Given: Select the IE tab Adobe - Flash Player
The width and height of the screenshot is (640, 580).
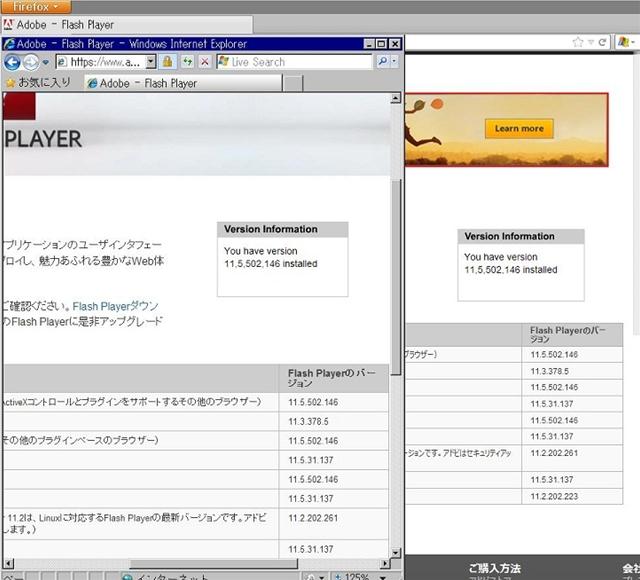Looking at the screenshot, I should point(183,83).
